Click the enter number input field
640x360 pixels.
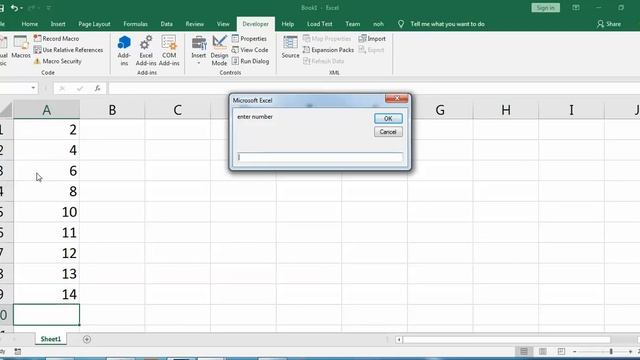pyautogui.click(x=320, y=157)
